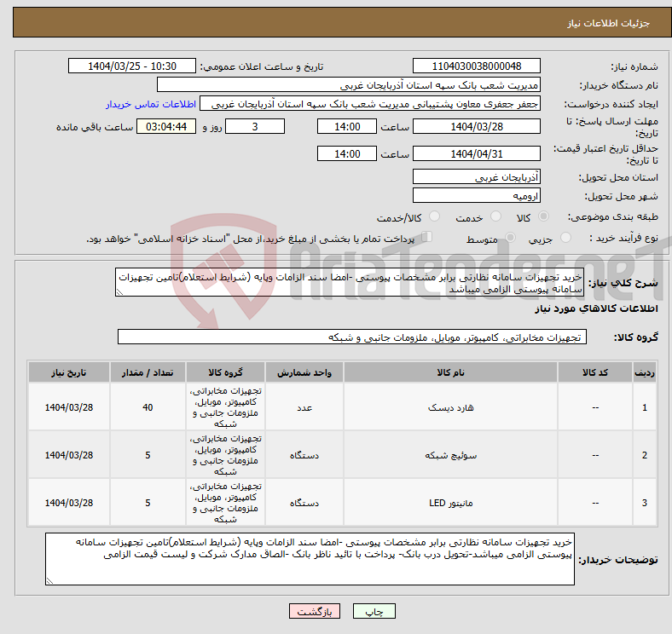Select the خدمت radio button
Viewport: 672px width, 634px height.
tap(495, 216)
